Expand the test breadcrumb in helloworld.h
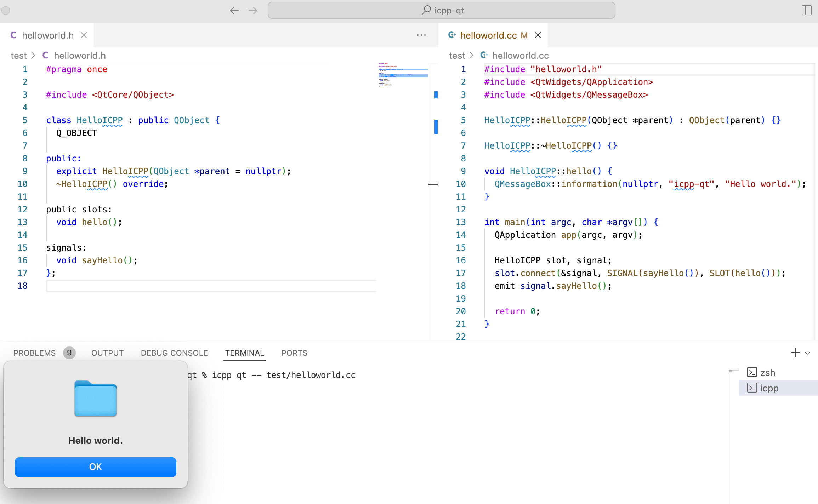Viewport: 818px width, 504px height. click(x=19, y=55)
